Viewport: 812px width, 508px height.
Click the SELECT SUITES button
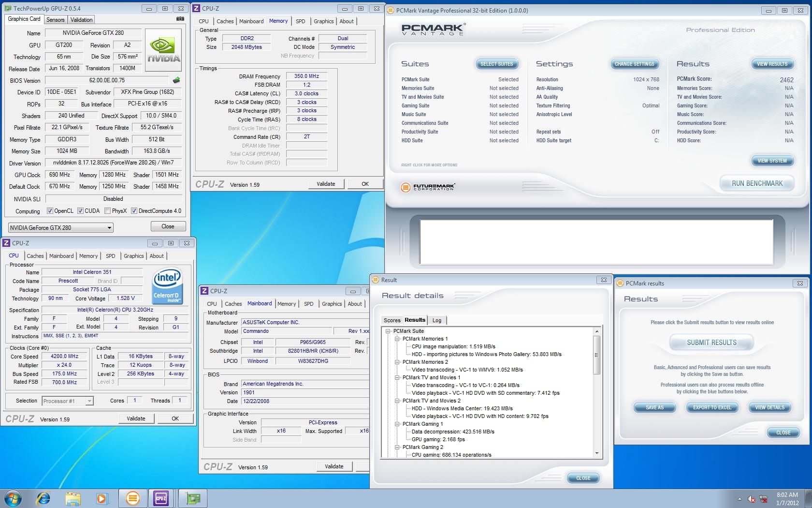(x=496, y=64)
